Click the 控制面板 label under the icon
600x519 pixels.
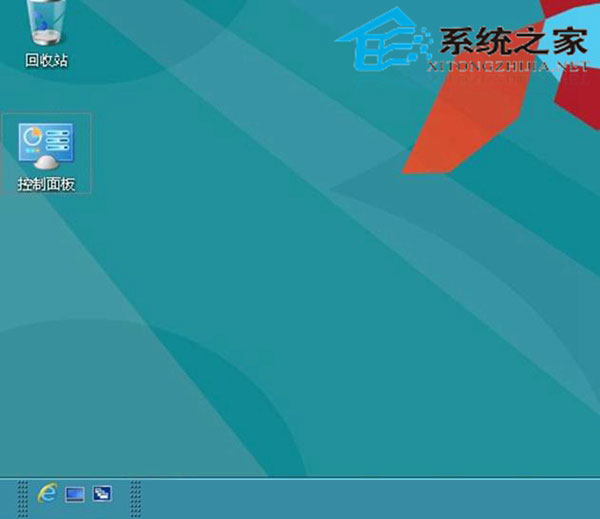47,184
